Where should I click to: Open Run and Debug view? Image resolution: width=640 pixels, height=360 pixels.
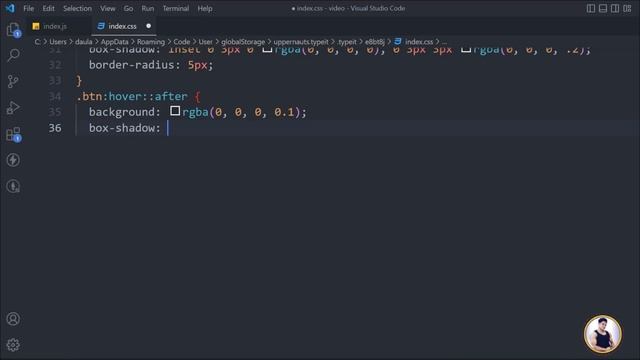(x=13, y=108)
